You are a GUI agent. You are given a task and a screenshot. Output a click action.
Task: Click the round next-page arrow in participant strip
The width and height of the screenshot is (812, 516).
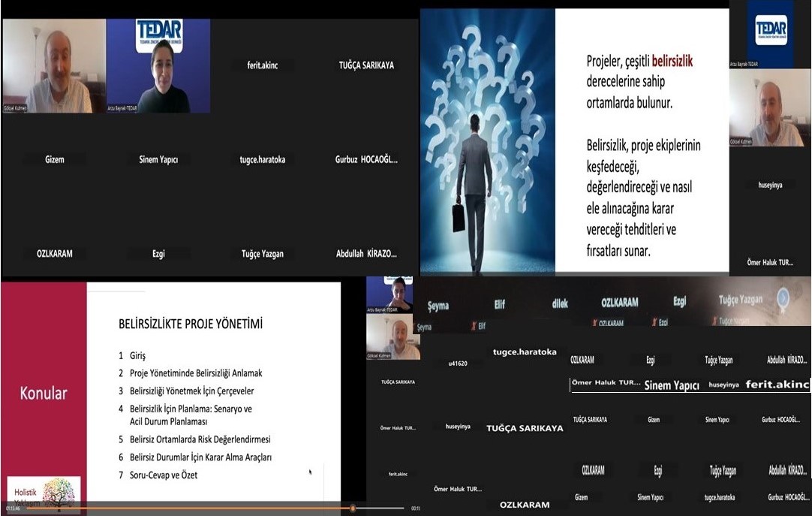pos(785,296)
